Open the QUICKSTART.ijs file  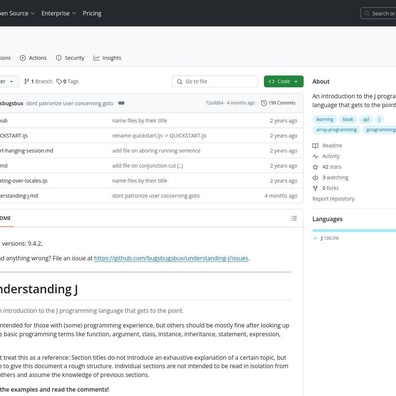[x=14, y=136]
